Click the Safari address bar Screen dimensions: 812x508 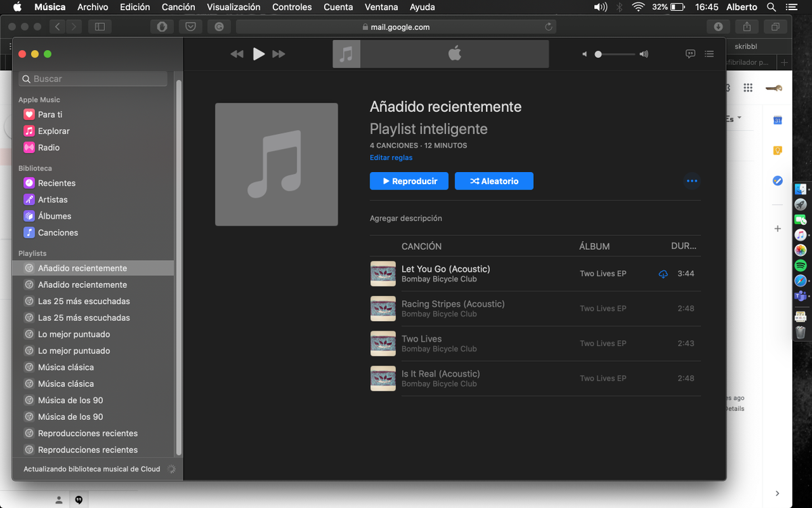click(x=396, y=27)
